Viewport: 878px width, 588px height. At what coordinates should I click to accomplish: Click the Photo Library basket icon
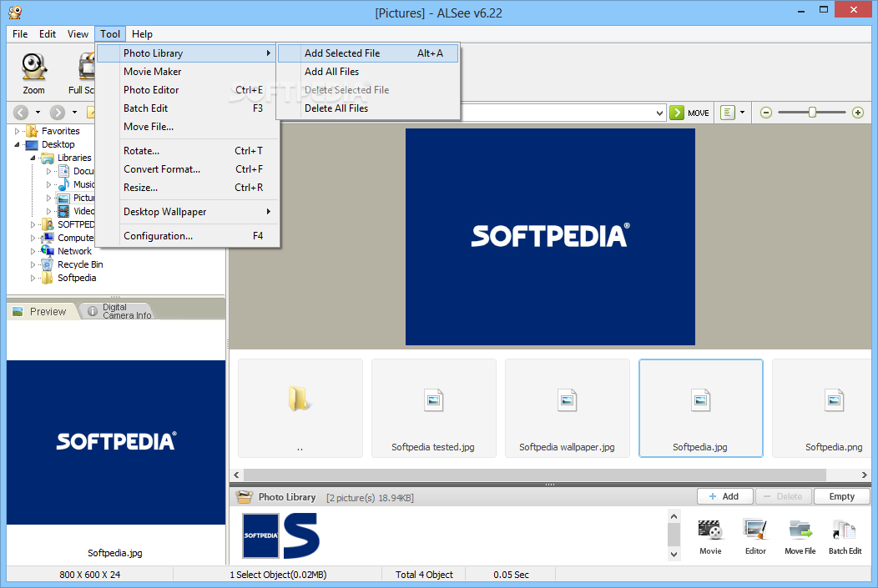coord(245,497)
